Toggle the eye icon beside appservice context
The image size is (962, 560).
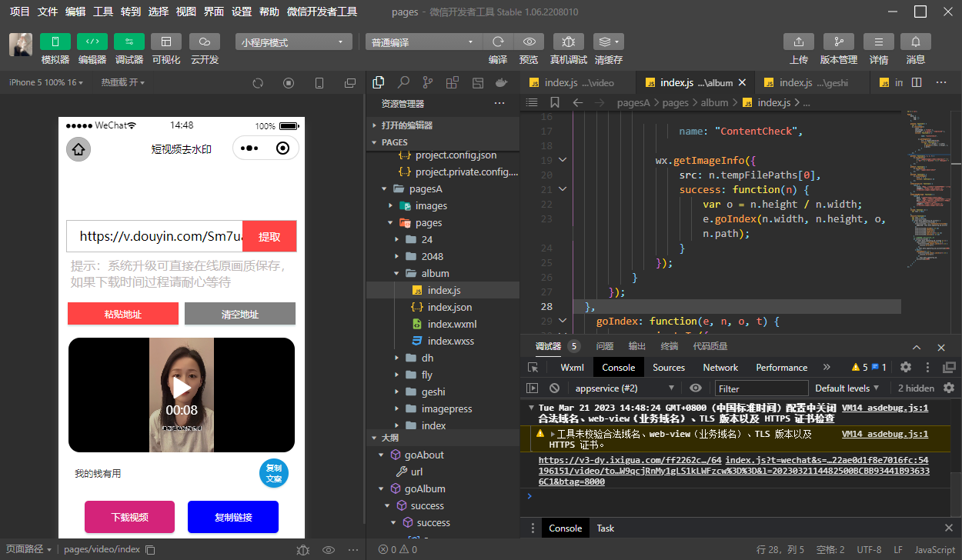coord(696,388)
